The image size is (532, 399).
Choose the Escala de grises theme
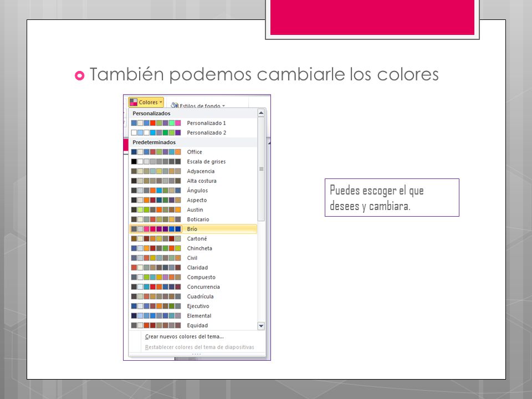coord(193,161)
